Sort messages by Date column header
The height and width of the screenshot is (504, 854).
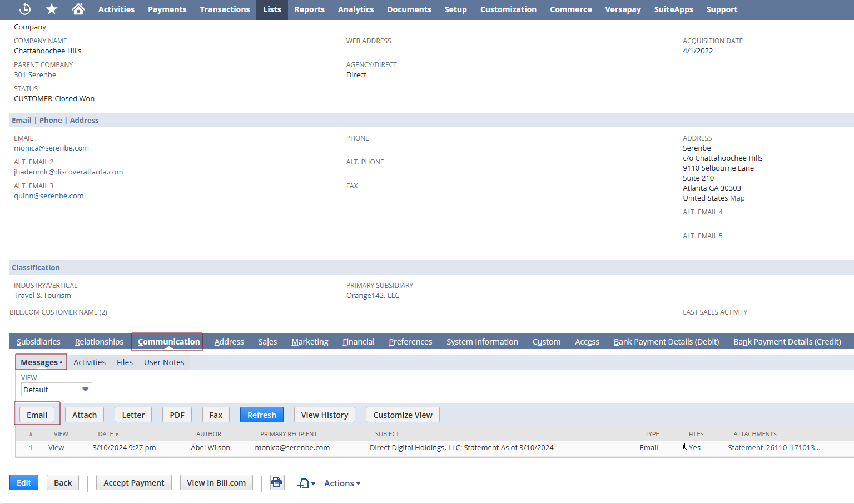point(108,434)
